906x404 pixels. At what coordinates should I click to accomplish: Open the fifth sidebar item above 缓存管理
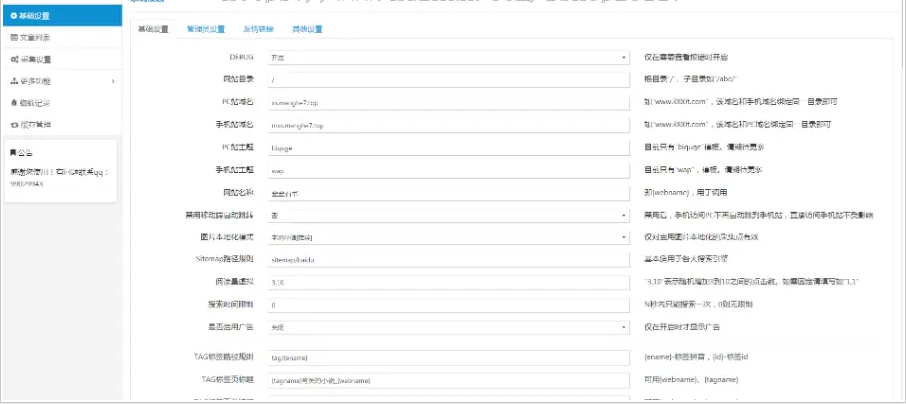click(x=62, y=103)
